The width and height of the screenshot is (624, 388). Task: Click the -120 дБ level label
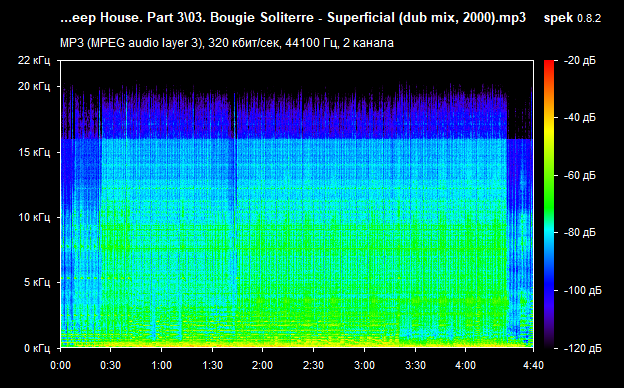click(x=583, y=348)
